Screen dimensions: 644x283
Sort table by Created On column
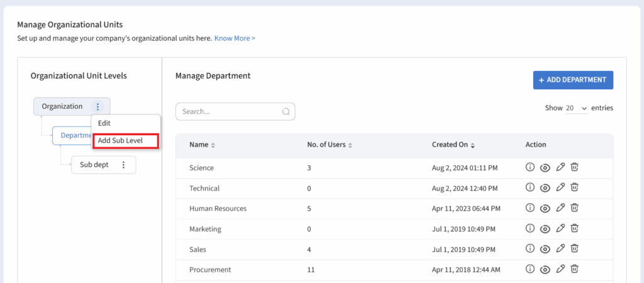453,145
